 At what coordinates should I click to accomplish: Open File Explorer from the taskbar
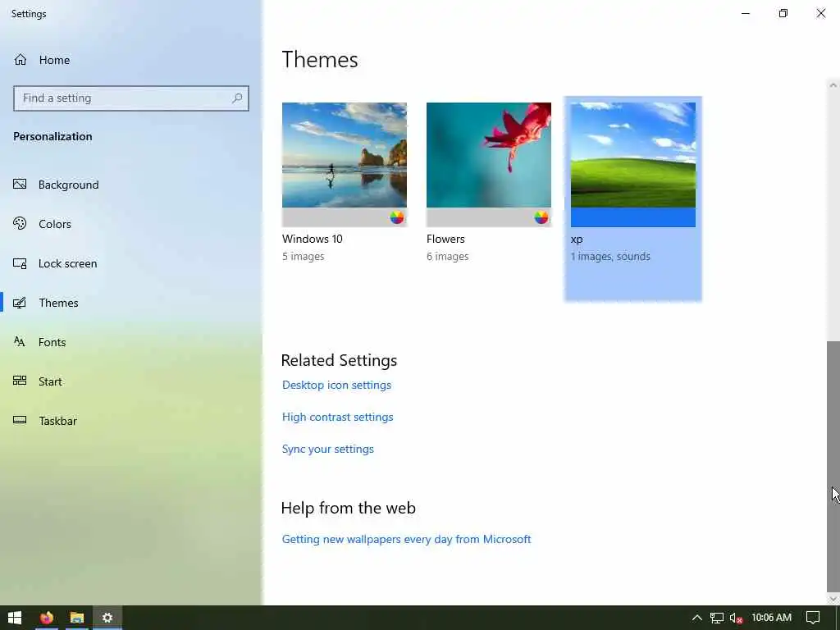[77, 618]
